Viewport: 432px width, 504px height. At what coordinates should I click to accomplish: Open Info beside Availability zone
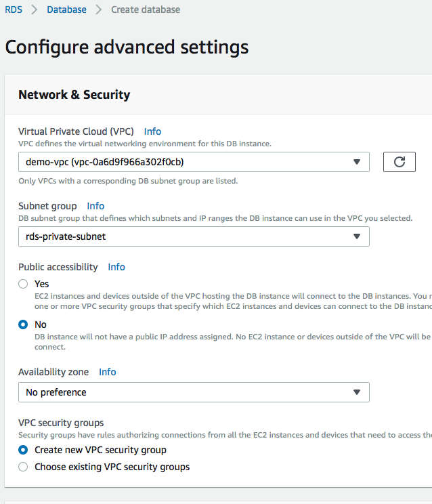coord(107,372)
